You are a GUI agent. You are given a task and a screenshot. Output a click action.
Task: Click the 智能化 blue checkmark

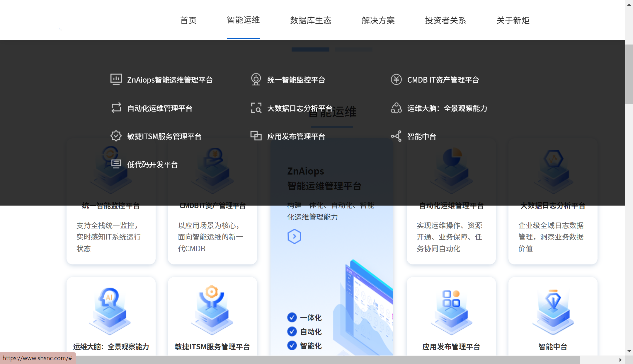tap(292, 345)
